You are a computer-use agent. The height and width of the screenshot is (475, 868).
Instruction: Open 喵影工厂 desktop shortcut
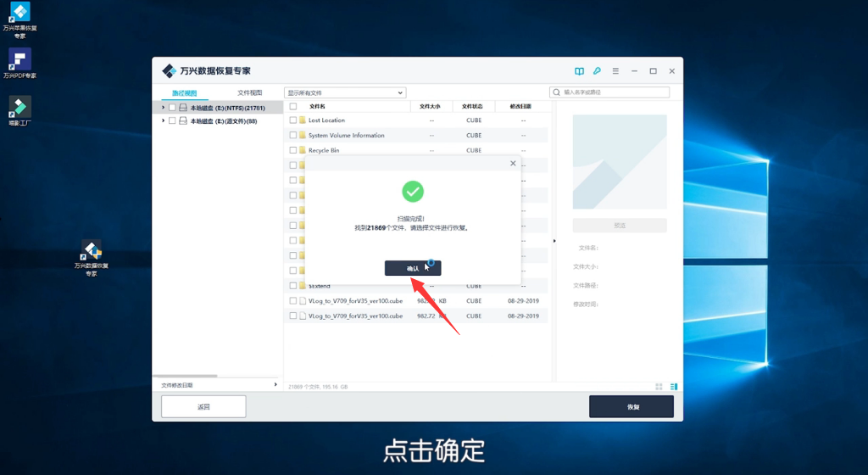click(20, 111)
